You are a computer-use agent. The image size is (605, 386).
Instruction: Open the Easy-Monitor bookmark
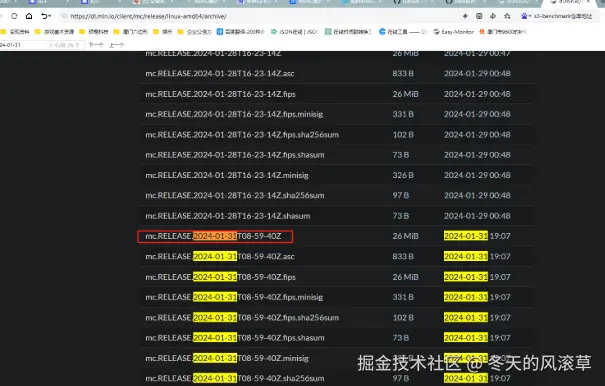[453, 32]
